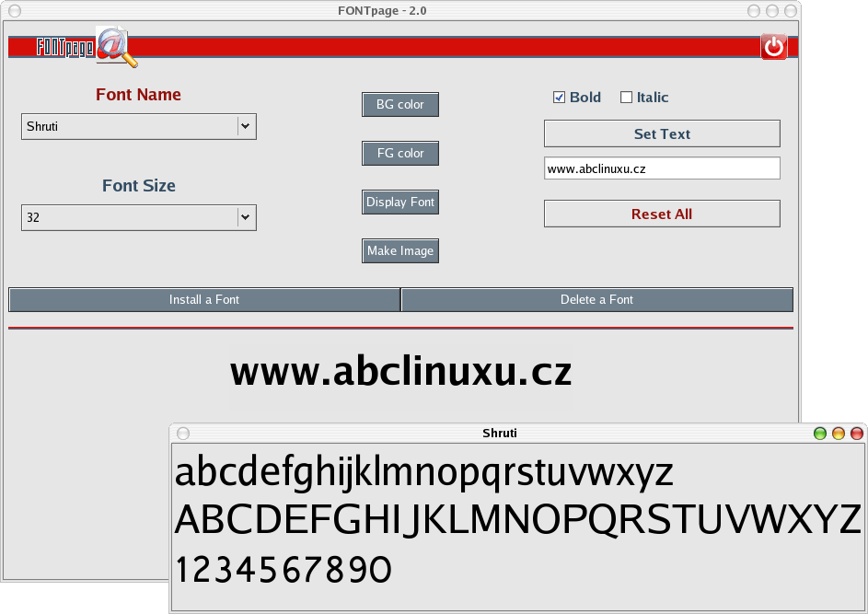Click the Shruti window title bar left button
868x614 pixels.
[183, 434]
